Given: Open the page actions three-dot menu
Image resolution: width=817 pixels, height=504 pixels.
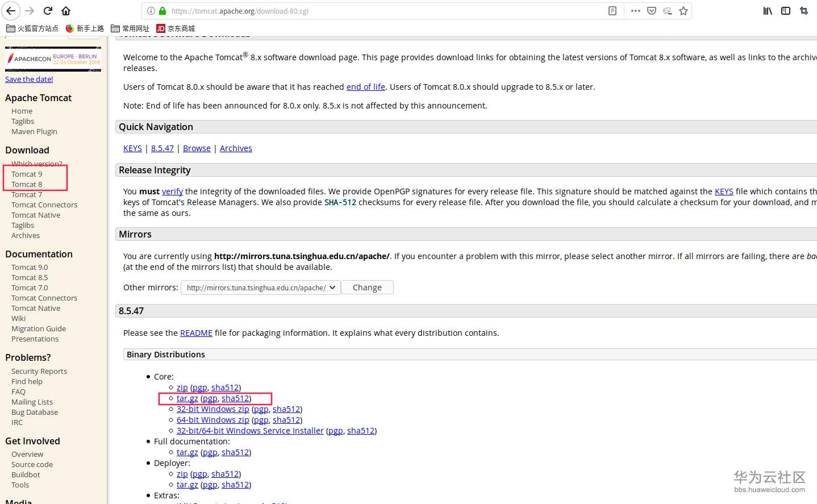Looking at the screenshot, I should pos(636,11).
